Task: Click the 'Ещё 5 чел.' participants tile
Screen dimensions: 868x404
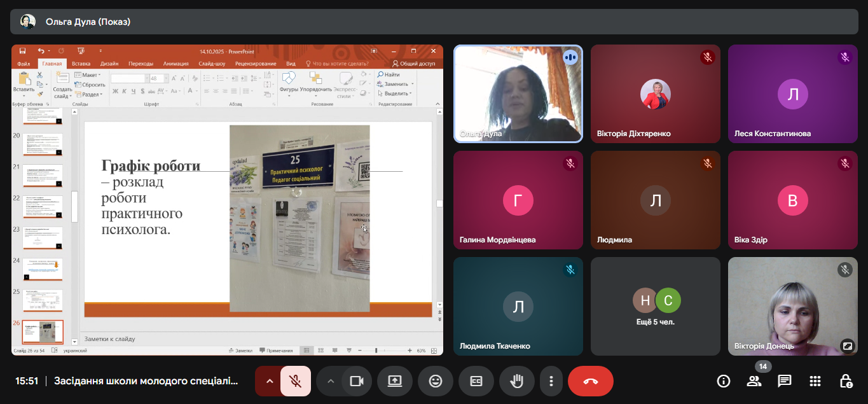Action: tap(655, 306)
